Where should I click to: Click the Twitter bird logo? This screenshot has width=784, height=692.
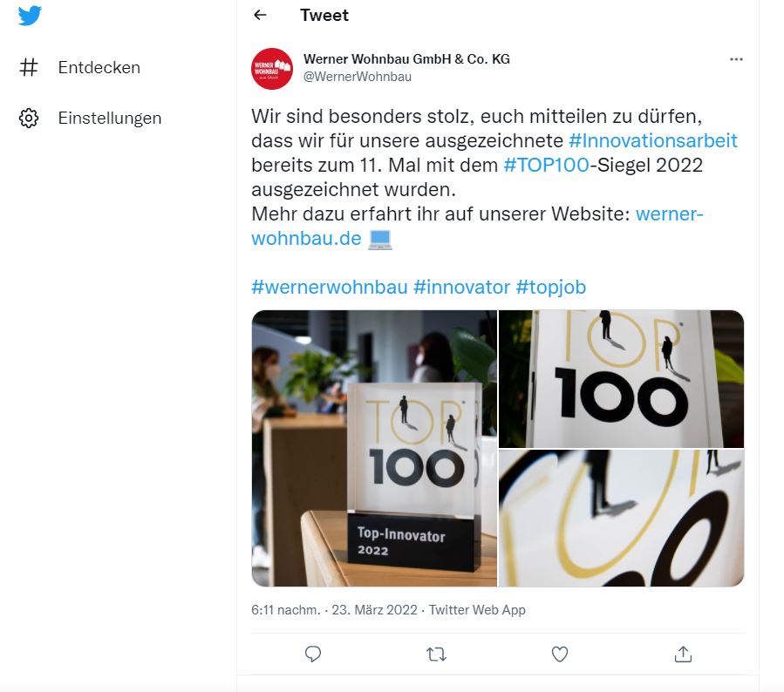(30, 16)
